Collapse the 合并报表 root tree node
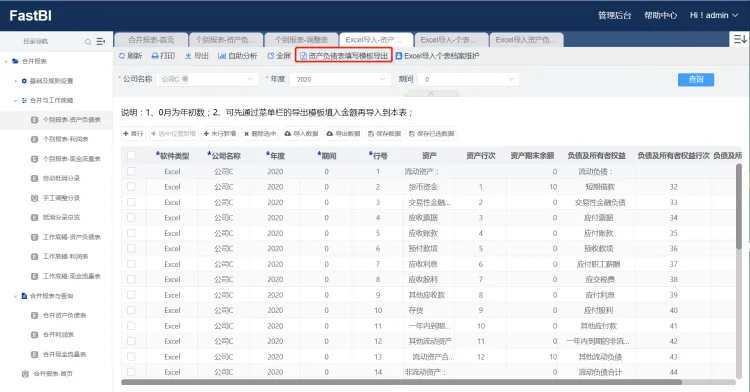Viewport: 750px width, 392px height. [x=6, y=61]
